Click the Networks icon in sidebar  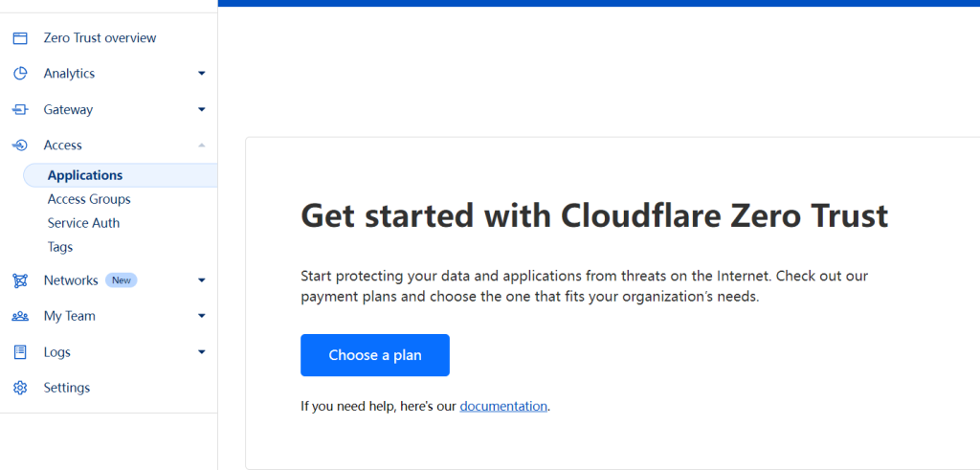20,280
